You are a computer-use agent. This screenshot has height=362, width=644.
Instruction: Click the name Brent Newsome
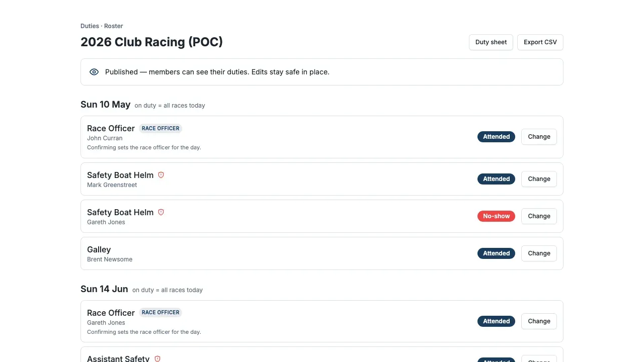pos(110,259)
